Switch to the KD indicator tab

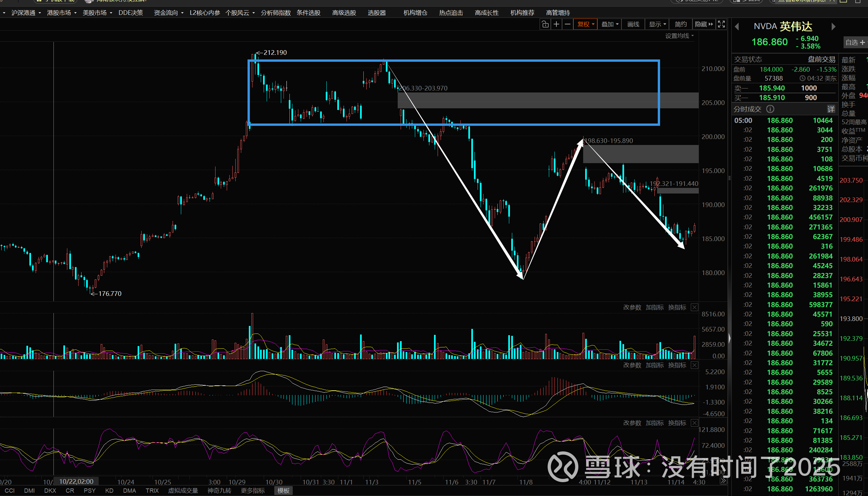pyautogui.click(x=109, y=490)
